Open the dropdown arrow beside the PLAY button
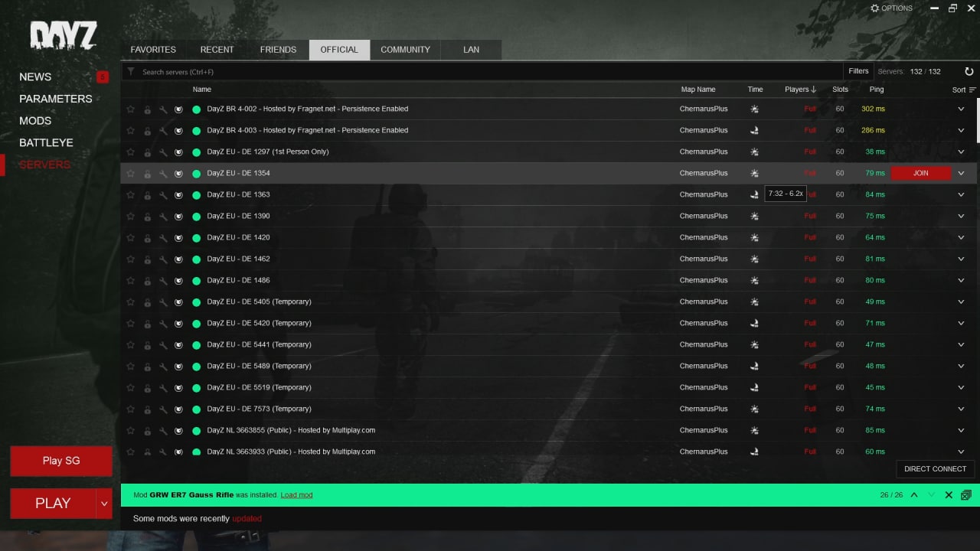 tap(104, 504)
